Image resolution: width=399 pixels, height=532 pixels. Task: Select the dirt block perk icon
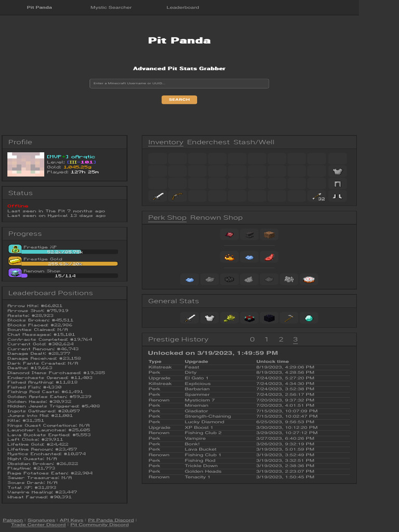(269, 234)
